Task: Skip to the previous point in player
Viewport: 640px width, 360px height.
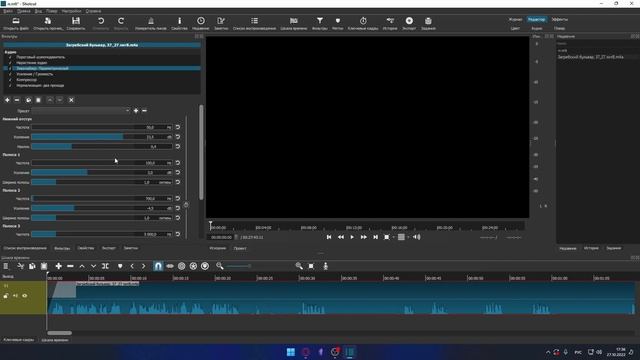Action: pos(329,237)
